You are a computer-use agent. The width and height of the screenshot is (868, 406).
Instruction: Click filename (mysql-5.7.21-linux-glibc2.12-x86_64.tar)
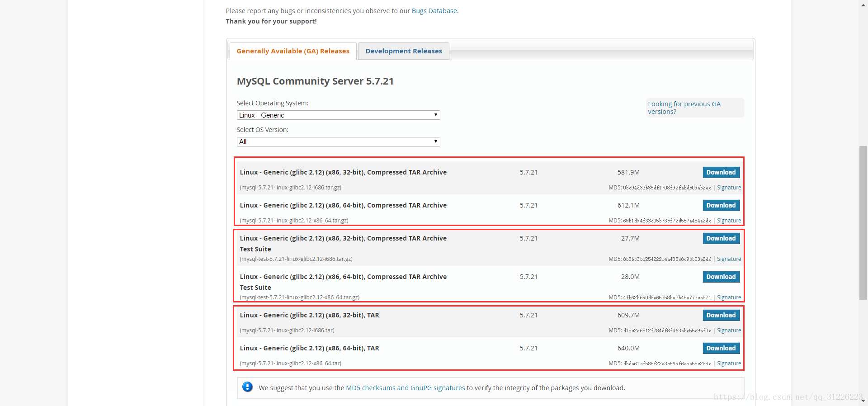tap(291, 364)
